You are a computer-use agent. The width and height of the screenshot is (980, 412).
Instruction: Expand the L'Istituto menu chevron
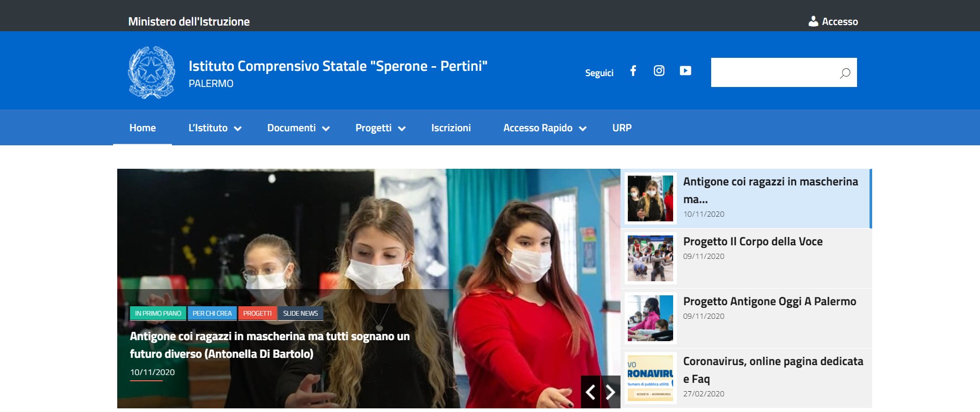coord(238,129)
